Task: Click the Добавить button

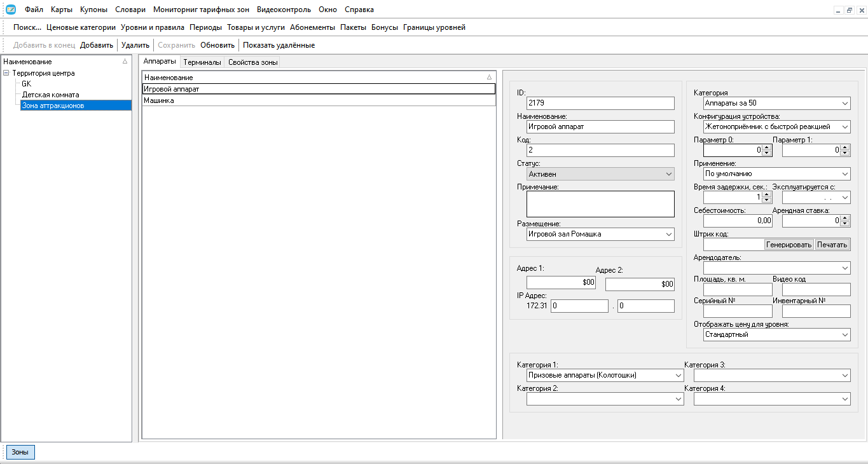Action: [x=97, y=45]
